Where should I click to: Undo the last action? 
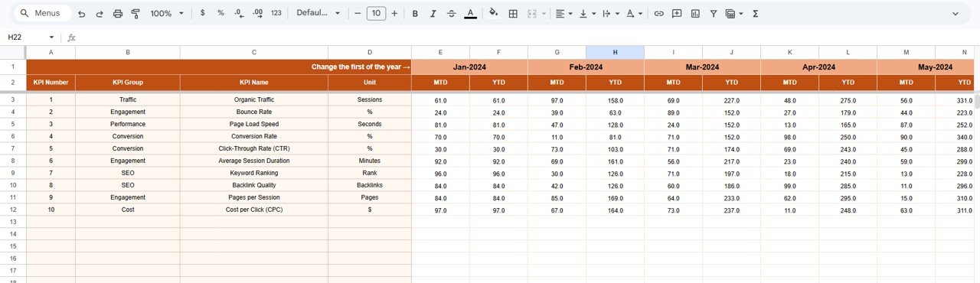(81, 14)
